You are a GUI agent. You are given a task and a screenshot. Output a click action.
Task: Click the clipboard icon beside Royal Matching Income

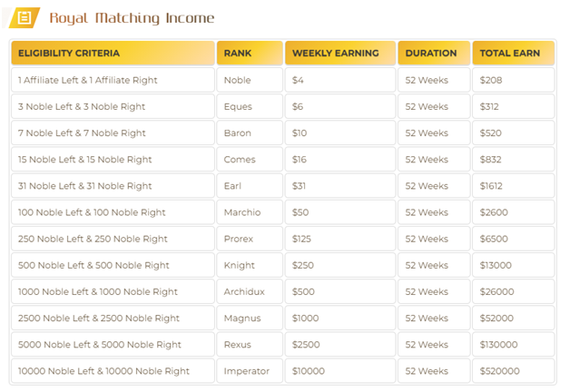25,17
